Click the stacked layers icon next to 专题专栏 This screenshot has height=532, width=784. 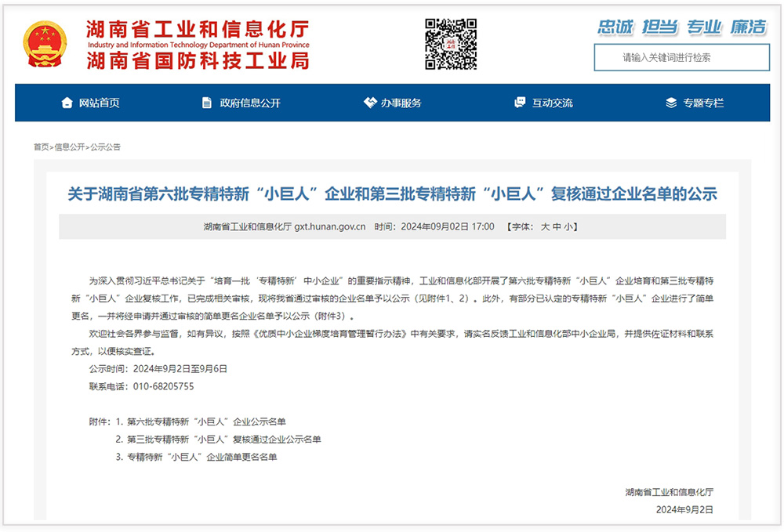(670, 102)
